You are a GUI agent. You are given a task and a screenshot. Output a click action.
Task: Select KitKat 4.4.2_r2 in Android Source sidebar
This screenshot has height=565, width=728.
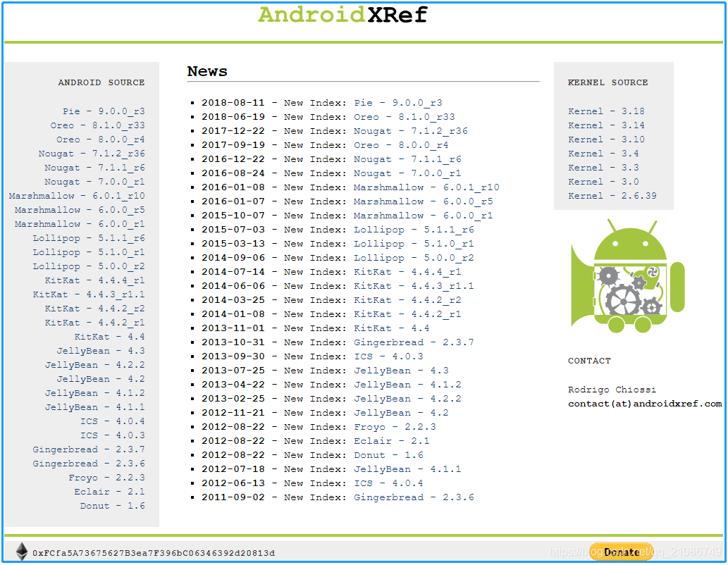click(94, 309)
